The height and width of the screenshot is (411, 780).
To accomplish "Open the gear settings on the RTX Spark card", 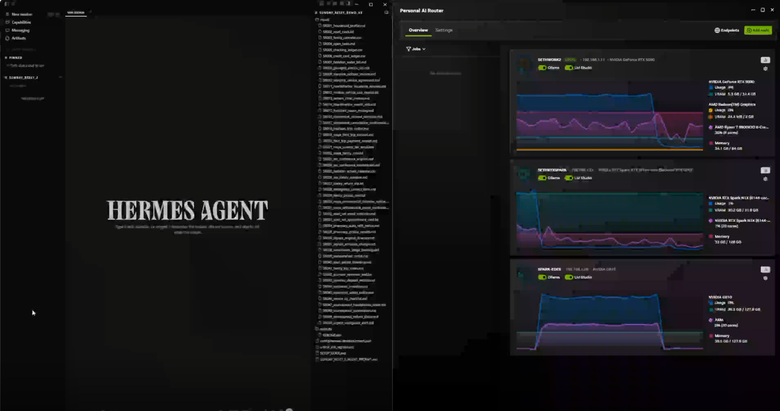I will point(765,179).
